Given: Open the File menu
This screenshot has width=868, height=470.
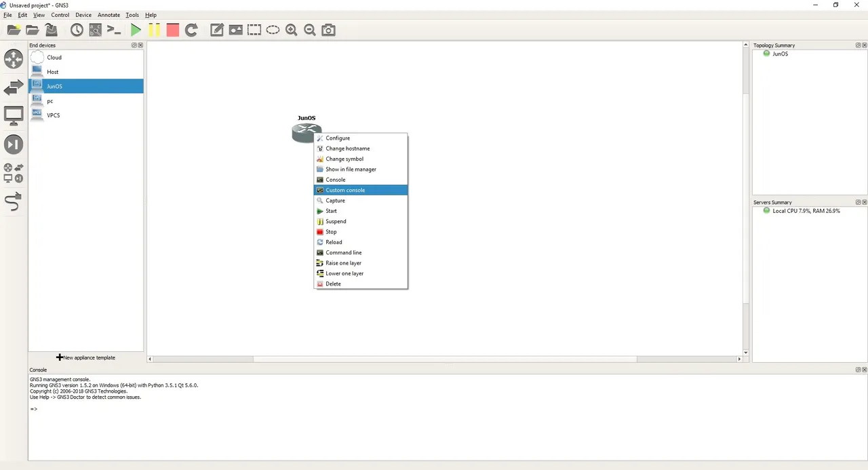Looking at the screenshot, I should tap(7, 15).
